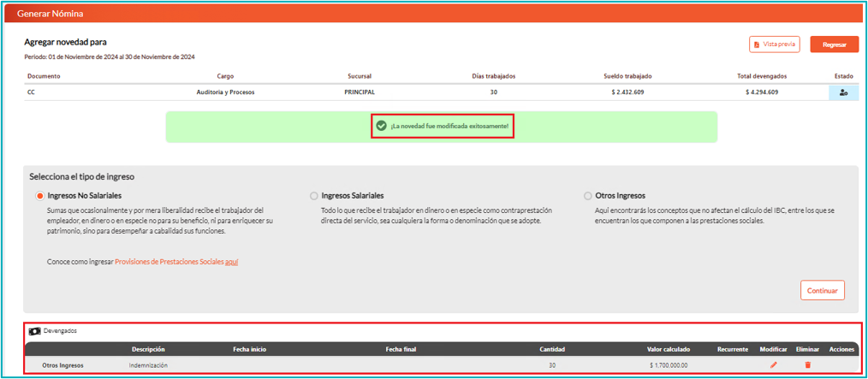The width and height of the screenshot is (868, 379).
Task: Click the Generar Nómina header title
Action: [50, 14]
